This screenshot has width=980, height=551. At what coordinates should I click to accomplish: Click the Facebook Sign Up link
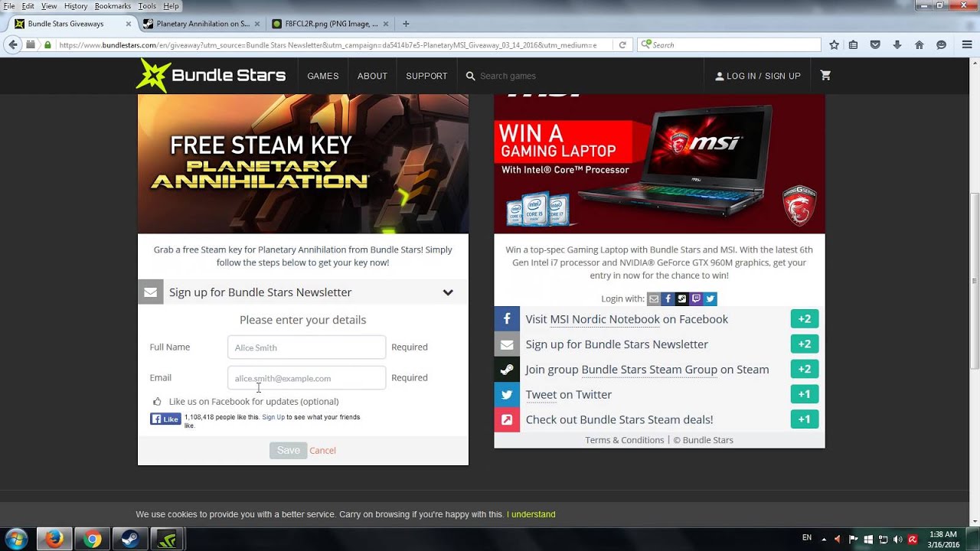coord(273,417)
